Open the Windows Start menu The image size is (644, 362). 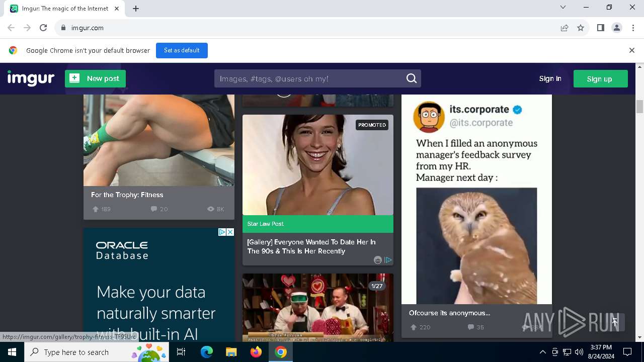[x=12, y=352]
